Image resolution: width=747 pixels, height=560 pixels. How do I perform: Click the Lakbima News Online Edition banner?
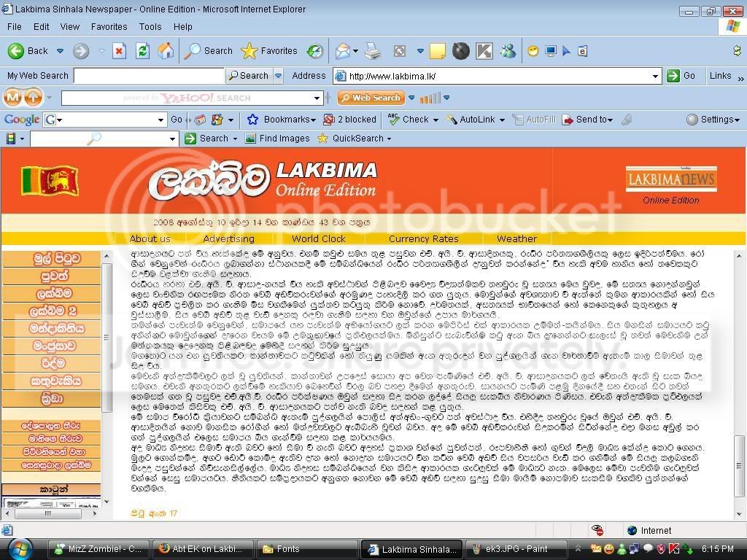click(671, 185)
